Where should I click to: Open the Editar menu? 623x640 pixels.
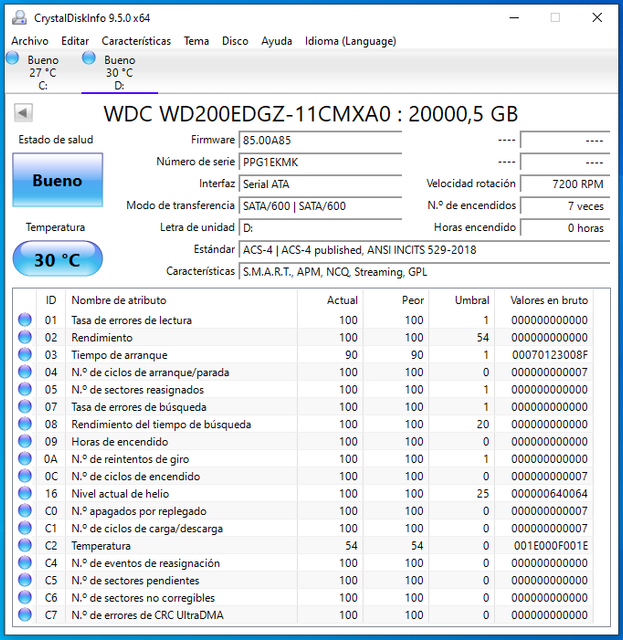click(75, 41)
